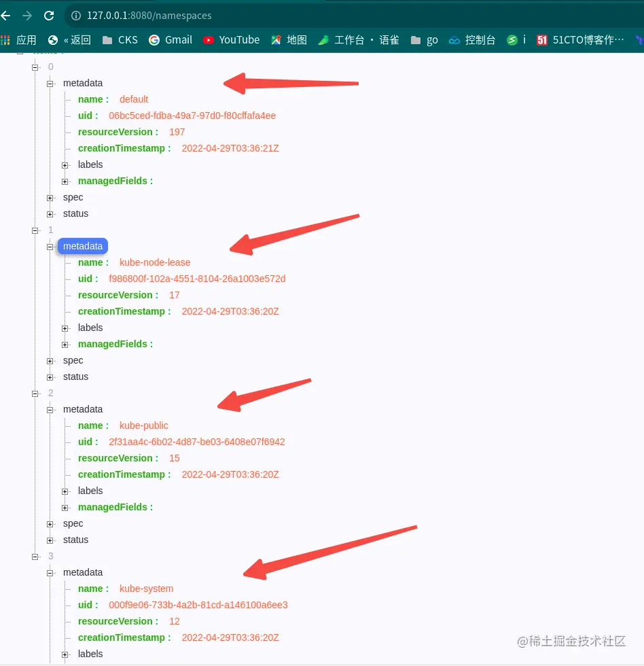
Task: Click the managedFields key under kube-public
Action: (115, 507)
